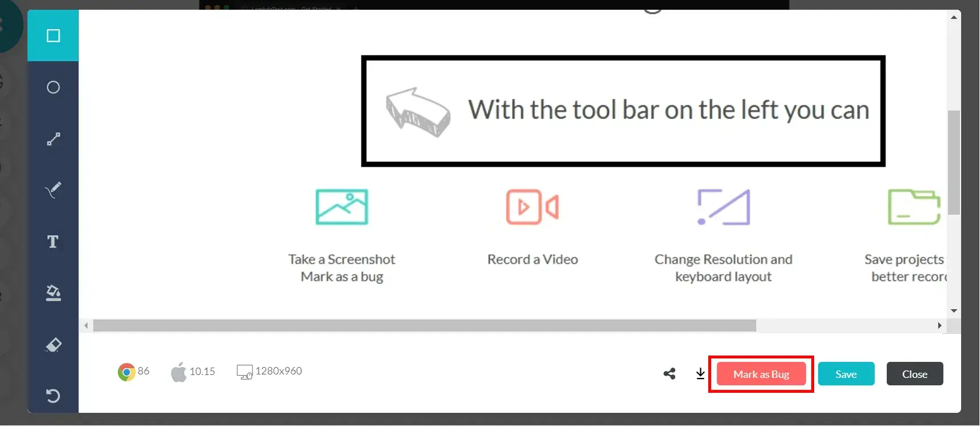Share the screenshot via share icon
The height and width of the screenshot is (426, 980).
tap(669, 374)
